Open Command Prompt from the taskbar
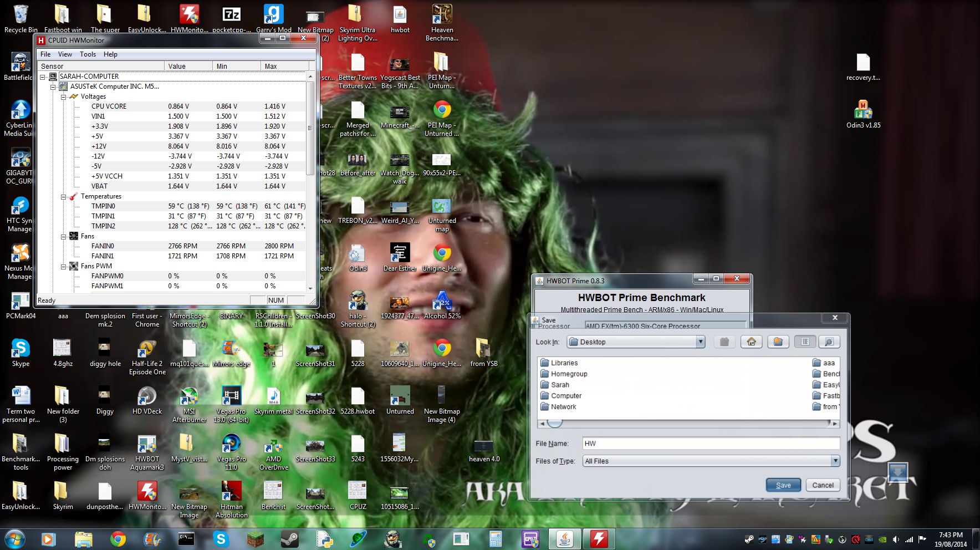This screenshot has height=550, width=980. [x=186, y=539]
